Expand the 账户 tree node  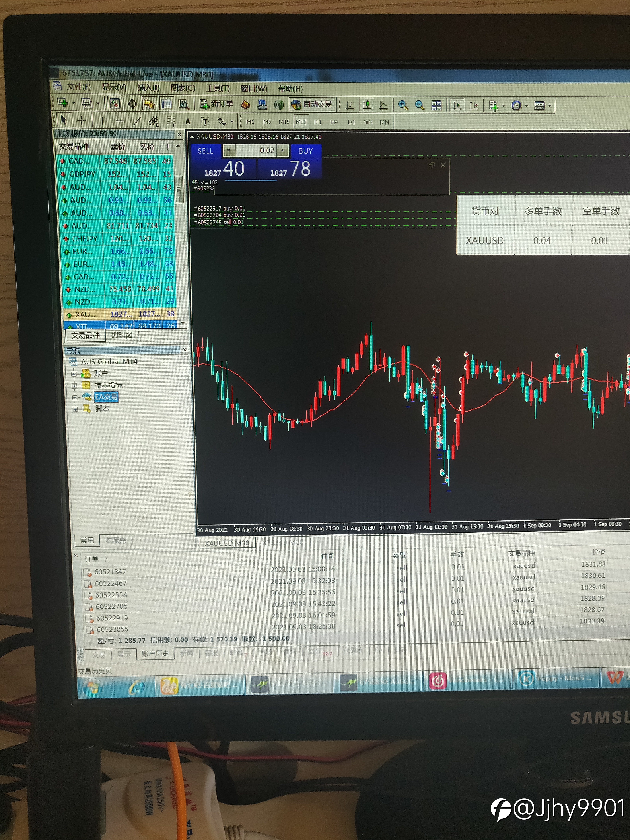pyautogui.click(x=74, y=374)
